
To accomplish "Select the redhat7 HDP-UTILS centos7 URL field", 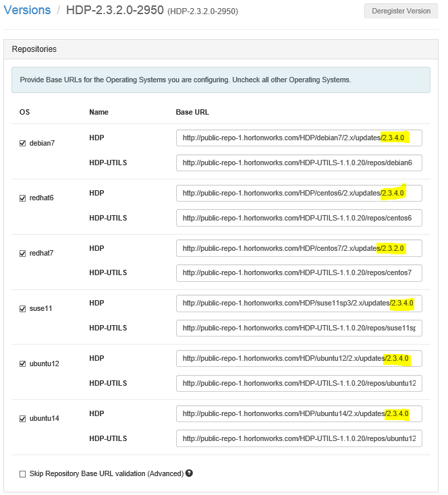I will pos(299,273).
